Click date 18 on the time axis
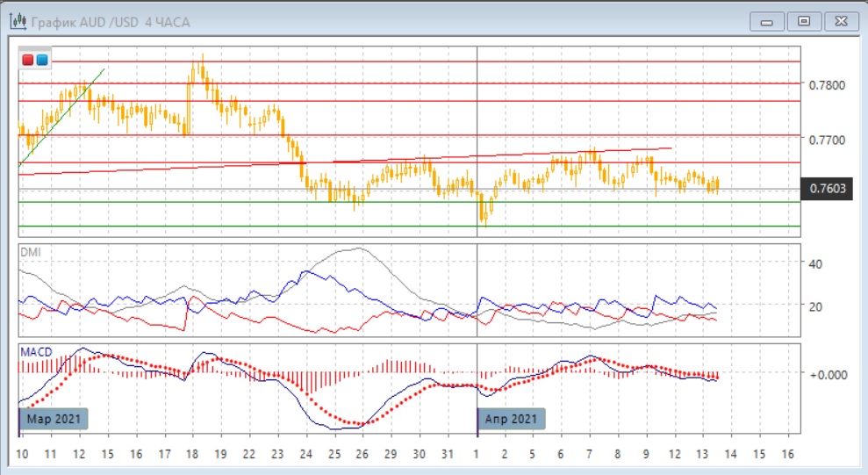Viewport: 868px width, 475px height. 192,454
